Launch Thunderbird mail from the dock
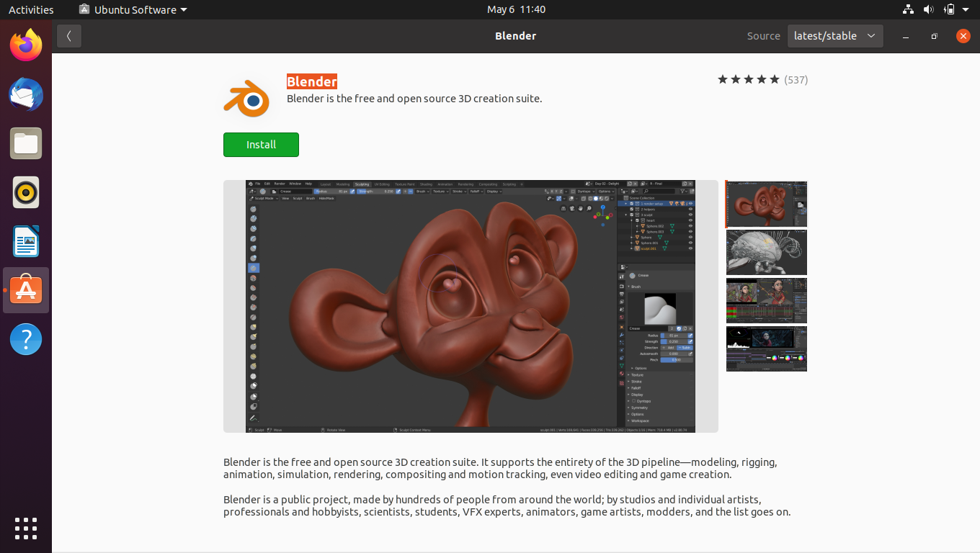This screenshot has height=553, width=980. (25, 94)
